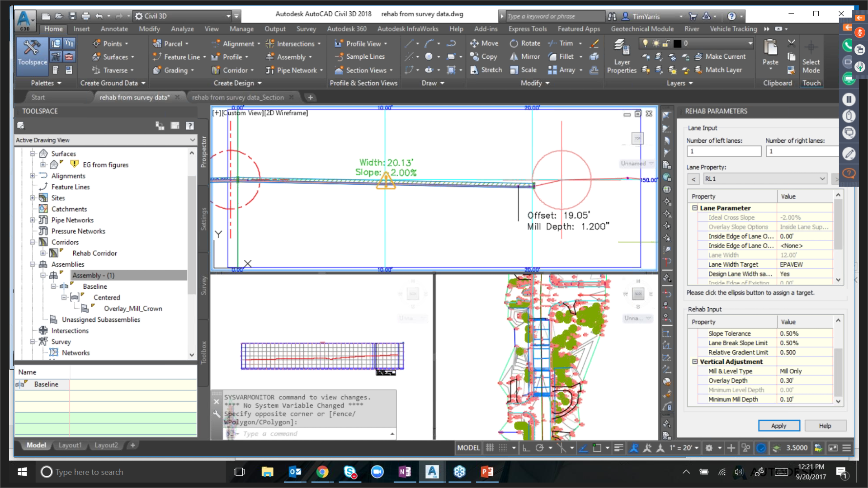Open the annotation scale 1"=20' dropdown
The height and width of the screenshot is (488, 868).
tap(684, 448)
